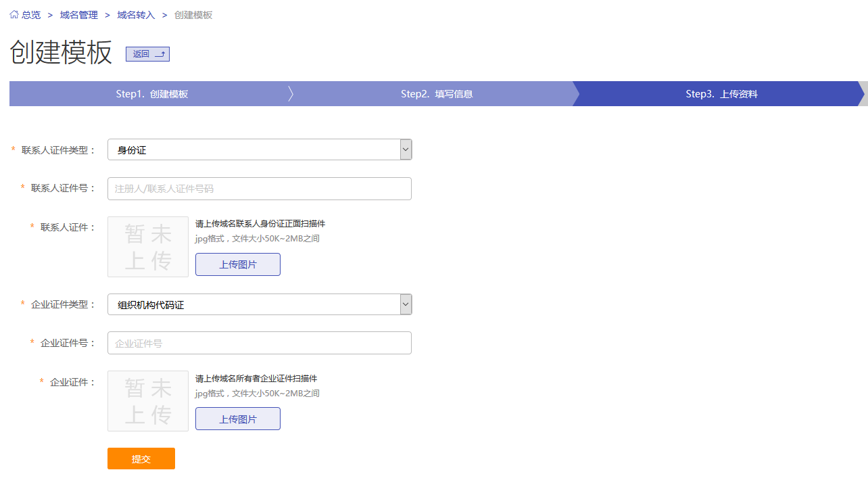Click 上传图片 for the contact ID scan

238,264
